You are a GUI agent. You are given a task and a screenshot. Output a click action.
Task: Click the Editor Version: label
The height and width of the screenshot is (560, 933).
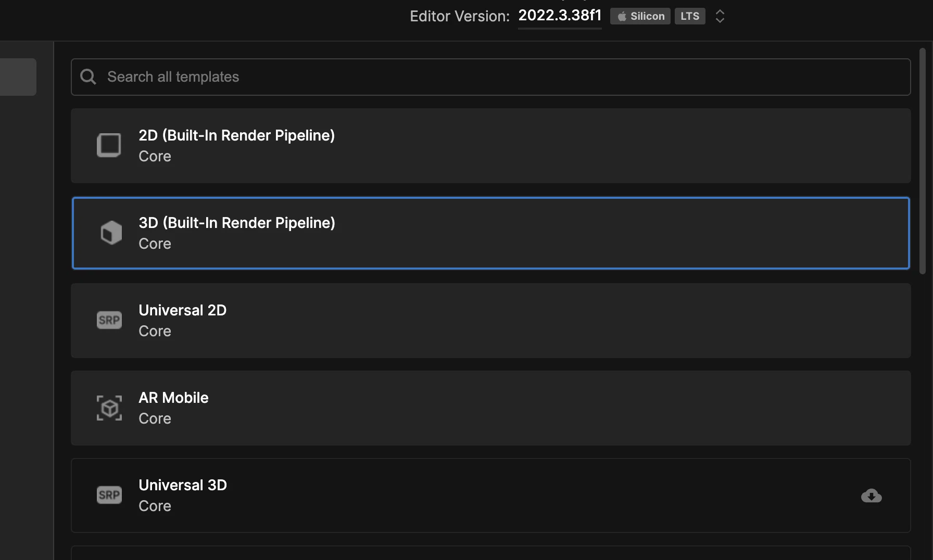pos(460,16)
